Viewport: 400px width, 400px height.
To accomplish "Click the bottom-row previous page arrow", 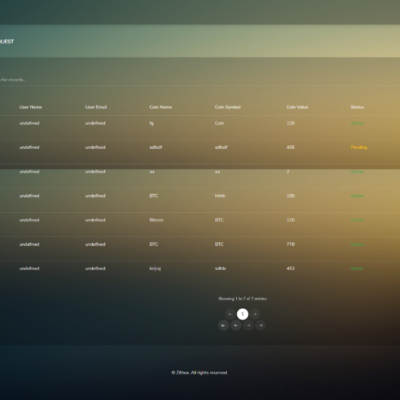I will click(236, 325).
